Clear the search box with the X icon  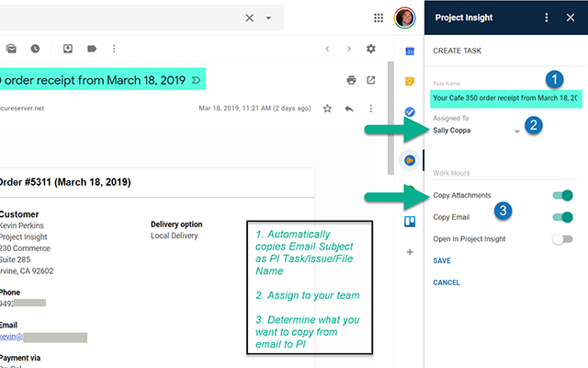[249, 17]
